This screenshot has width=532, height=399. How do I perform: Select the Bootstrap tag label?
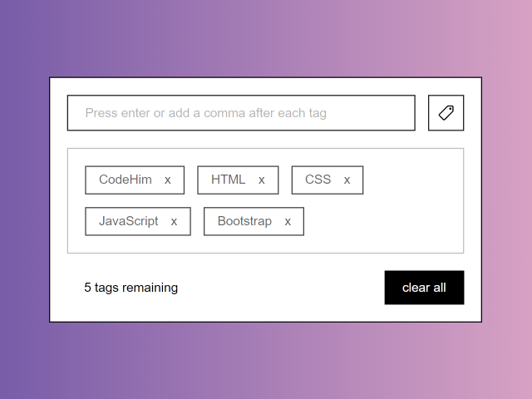coord(244,221)
